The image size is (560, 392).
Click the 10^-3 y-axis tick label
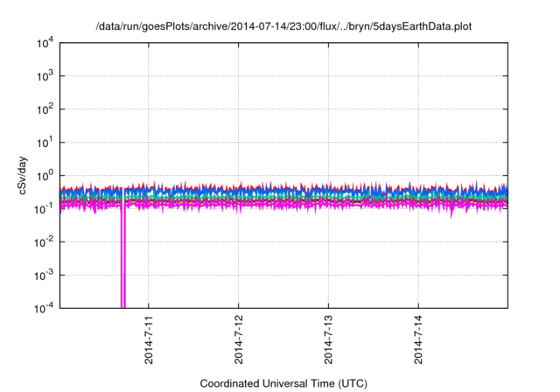[44, 276]
